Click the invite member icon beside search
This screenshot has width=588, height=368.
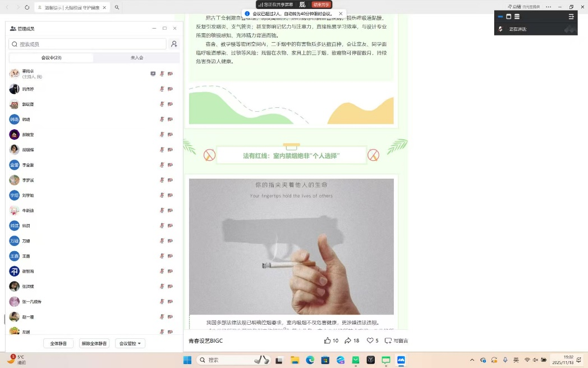point(174,44)
